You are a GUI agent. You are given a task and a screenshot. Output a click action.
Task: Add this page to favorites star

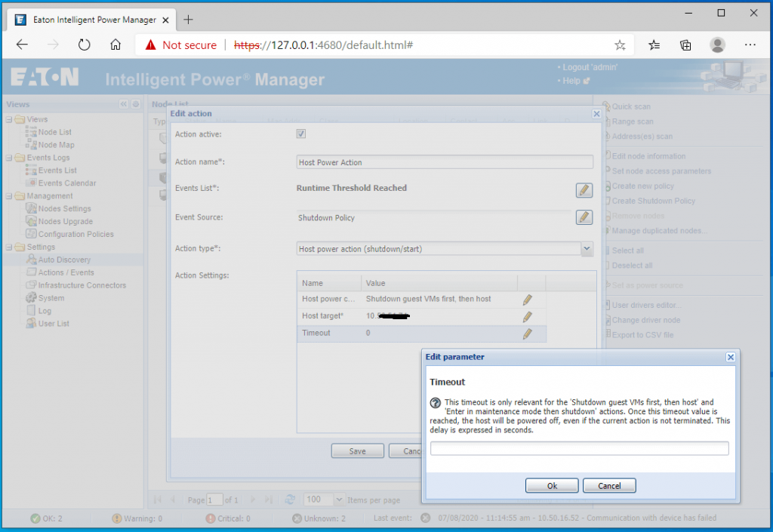(620, 45)
